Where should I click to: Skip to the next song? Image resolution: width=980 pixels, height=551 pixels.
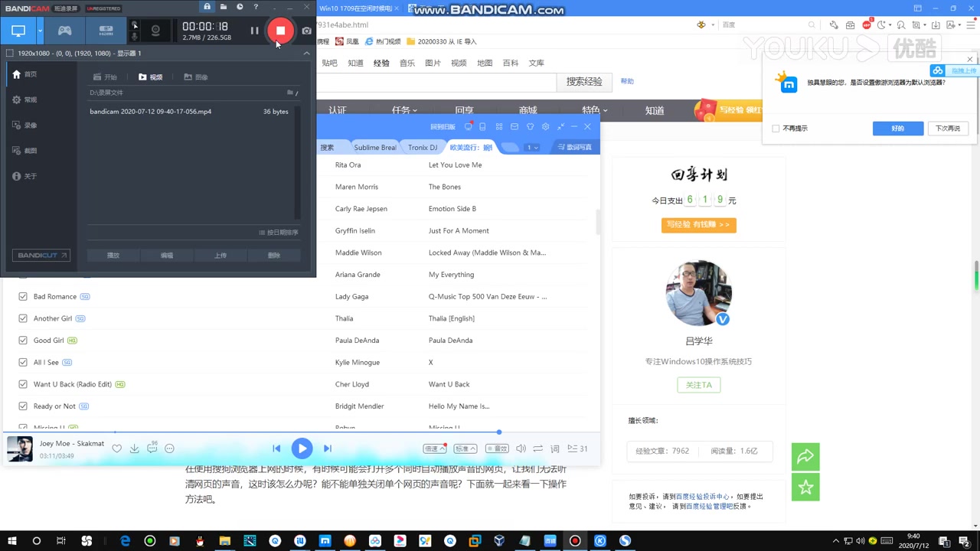327,448
